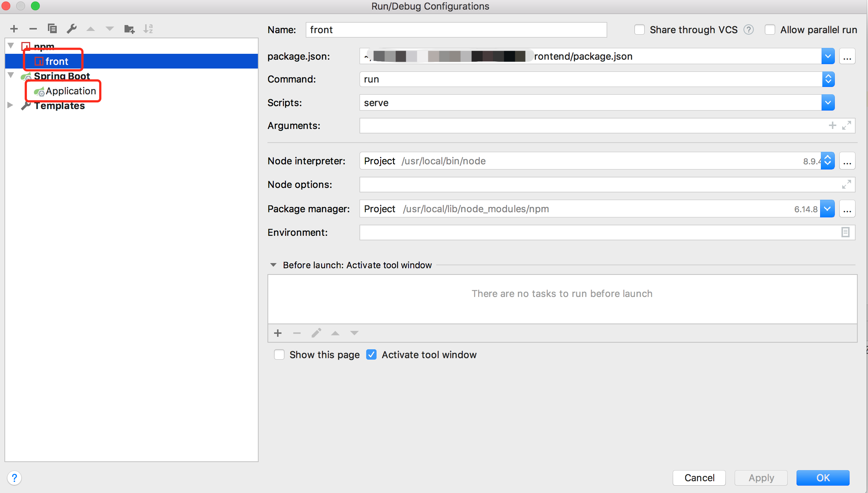Image resolution: width=868 pixels, height=493 pixels.
Task: Click the Cancel button
Action: tap(699, 478)
